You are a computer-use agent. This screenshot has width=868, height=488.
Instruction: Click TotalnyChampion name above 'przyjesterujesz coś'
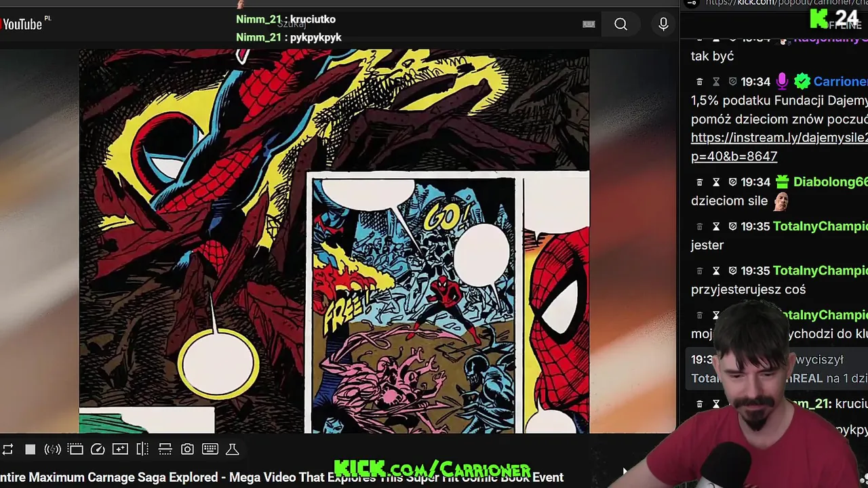(x=821, y=270)
